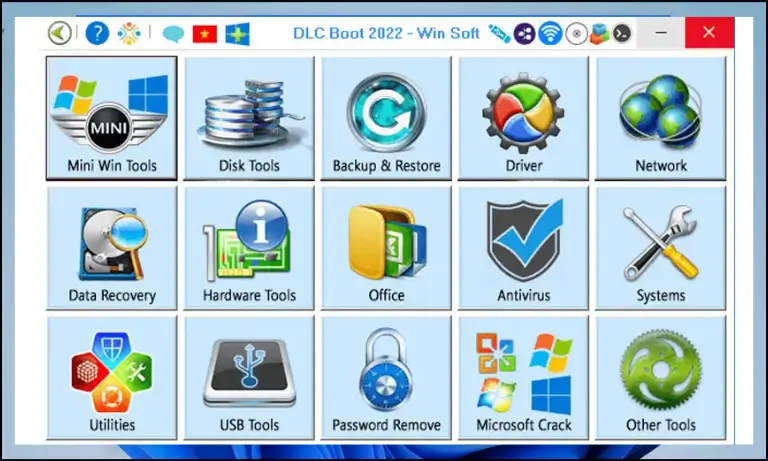
Task: Click the USB stick icon in title bar
Action: click(x=500, y=34)
